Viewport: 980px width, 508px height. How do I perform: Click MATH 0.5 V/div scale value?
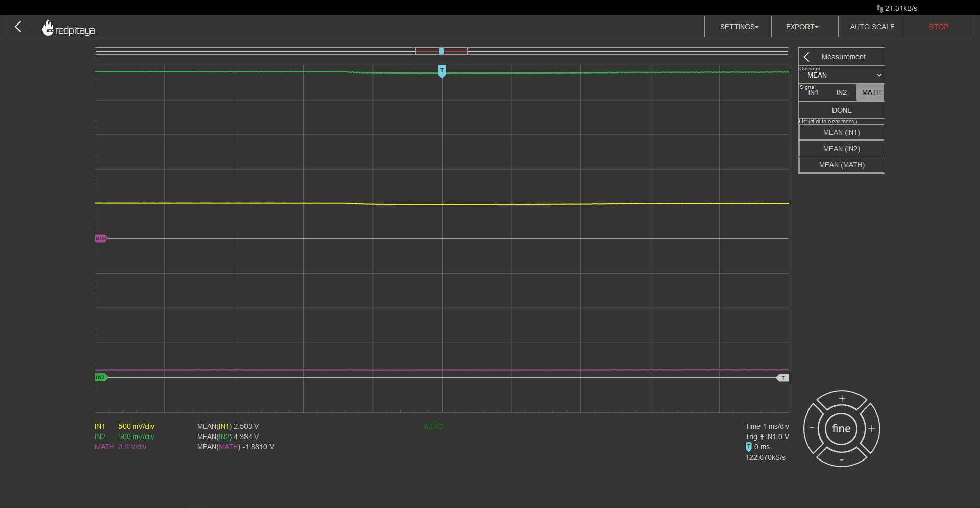point(132,447)
